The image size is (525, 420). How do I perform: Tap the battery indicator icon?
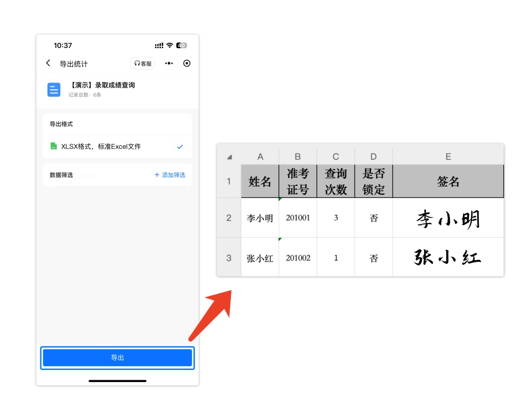coord(181,45)
